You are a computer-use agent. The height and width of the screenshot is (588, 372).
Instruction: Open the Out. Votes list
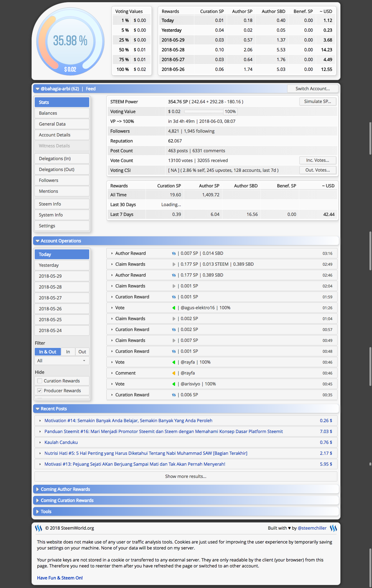click(x=318, y=170)
